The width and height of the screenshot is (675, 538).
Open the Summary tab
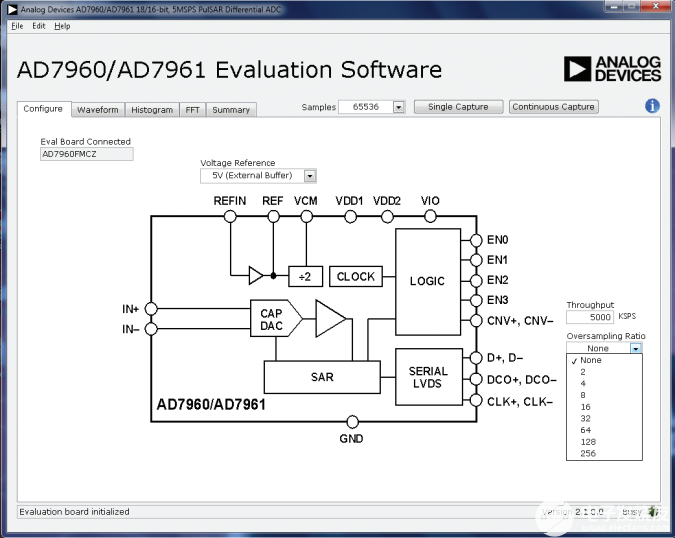coord(231,110)
